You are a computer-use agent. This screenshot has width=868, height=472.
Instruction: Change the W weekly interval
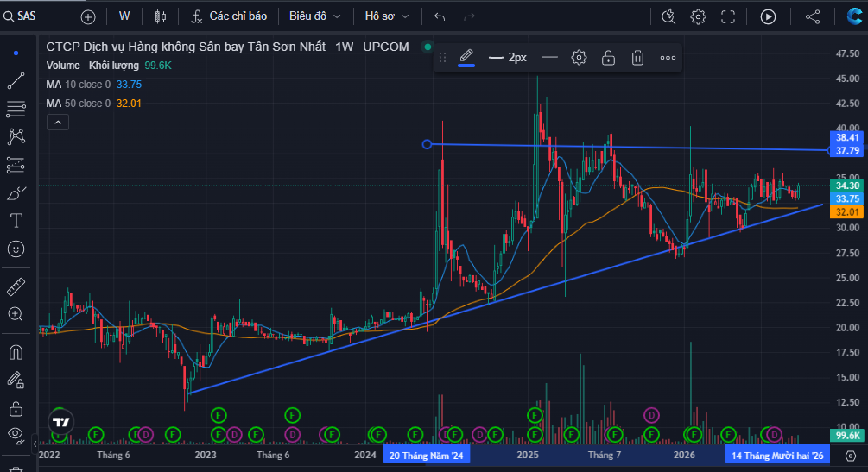click(124, 16)
